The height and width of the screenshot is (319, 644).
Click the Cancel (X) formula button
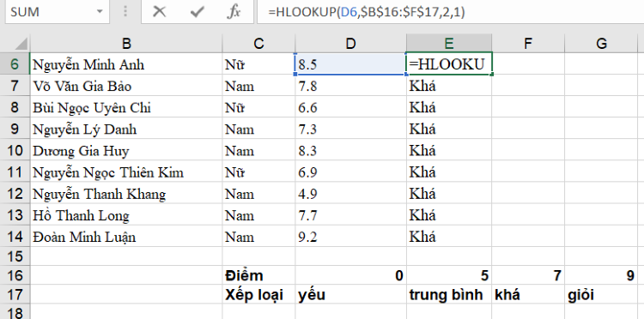(160, 12)
